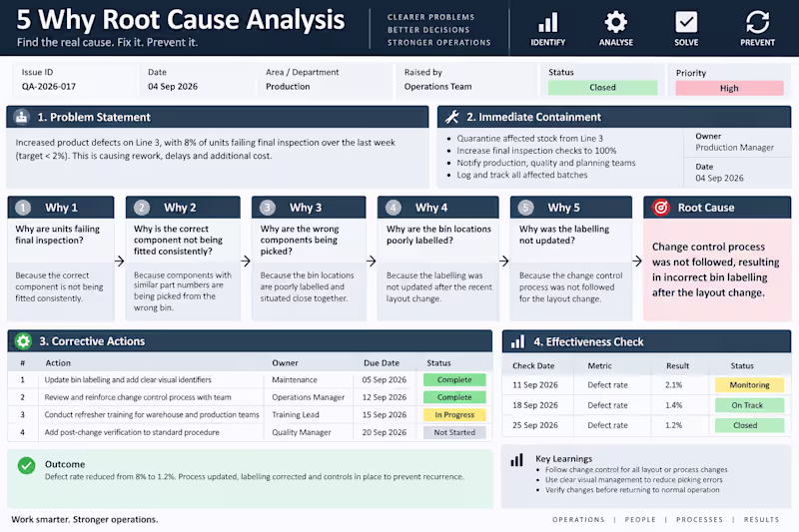799x532 pixels.
Task: Select the 2. Immediate Containment heading
Action: 533,117
